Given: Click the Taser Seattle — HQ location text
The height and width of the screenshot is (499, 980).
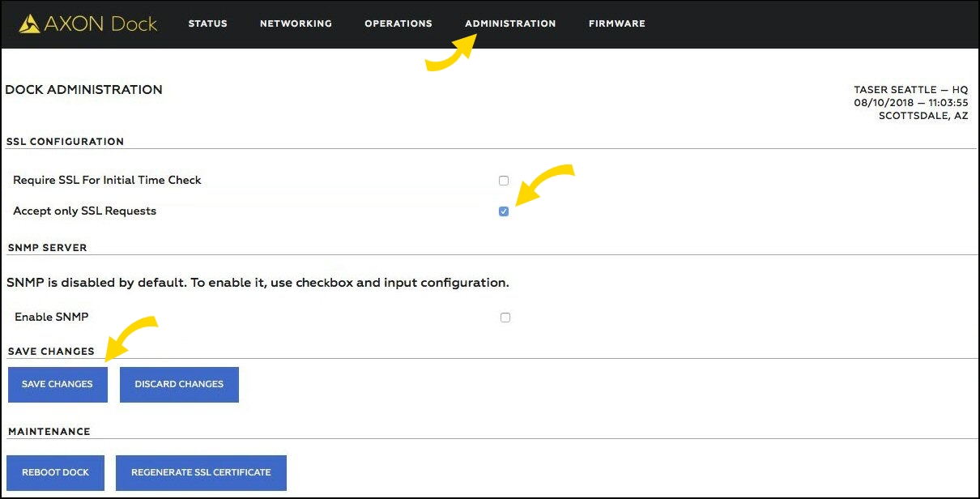Looking at the screenshot, I should (x=910, y=90).
